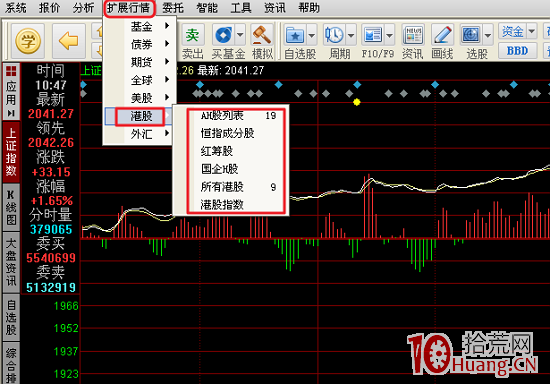Open the 系统 menu
The image size is (550, 384).
pyautogui.click(x=16, y=8)
